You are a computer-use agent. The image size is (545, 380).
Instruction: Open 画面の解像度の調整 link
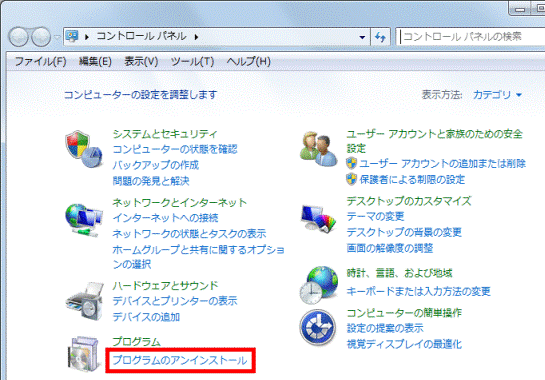click(x=390, y=248)
